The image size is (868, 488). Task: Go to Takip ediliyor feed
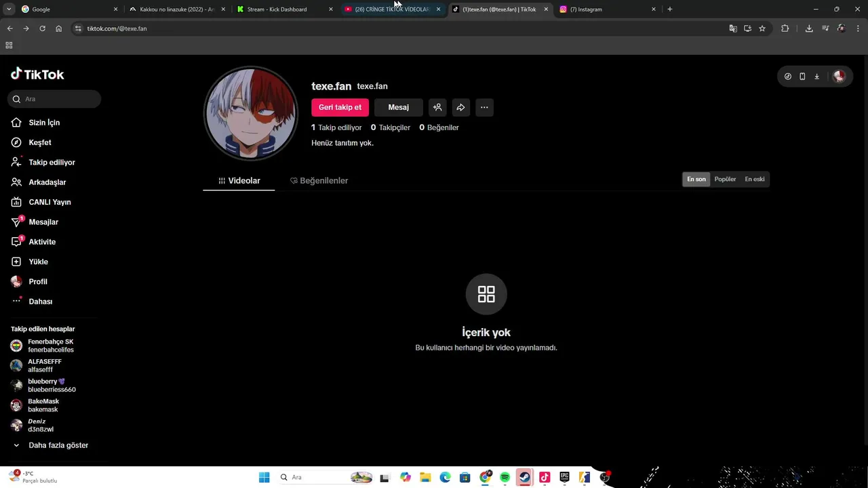[x=52, y=163]
